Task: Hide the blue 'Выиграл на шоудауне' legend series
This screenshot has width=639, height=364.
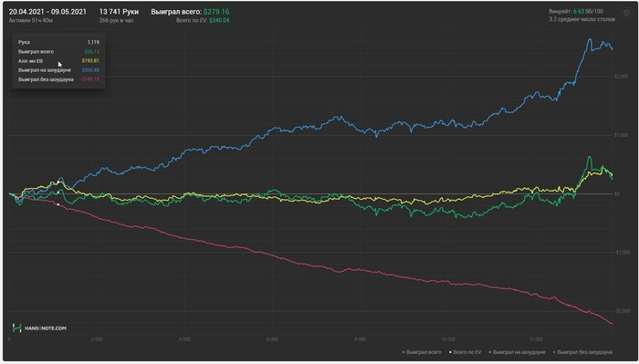Action: tap(517, 352)
